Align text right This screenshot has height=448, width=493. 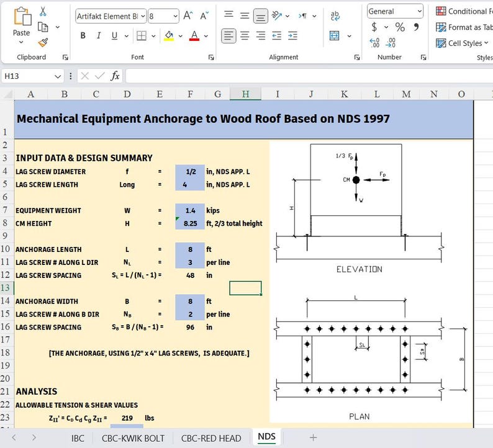[x=261, y=36]
